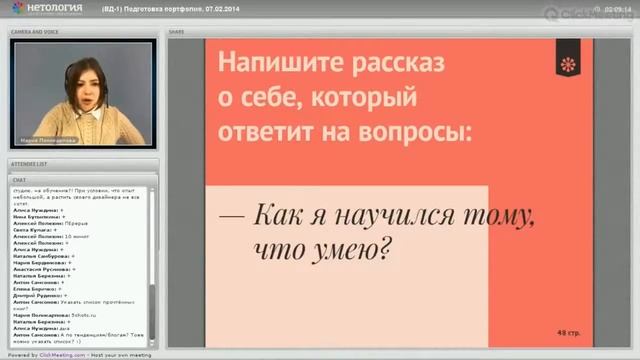Click the presenter name label on the webcam
This screenshot has width=640, height=360.
click(x=48, y=140)
